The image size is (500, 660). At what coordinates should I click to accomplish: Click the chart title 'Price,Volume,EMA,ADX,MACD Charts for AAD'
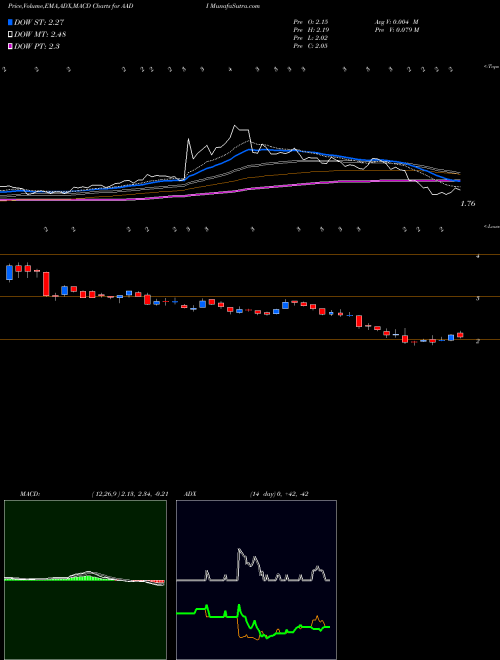(71, 6)
